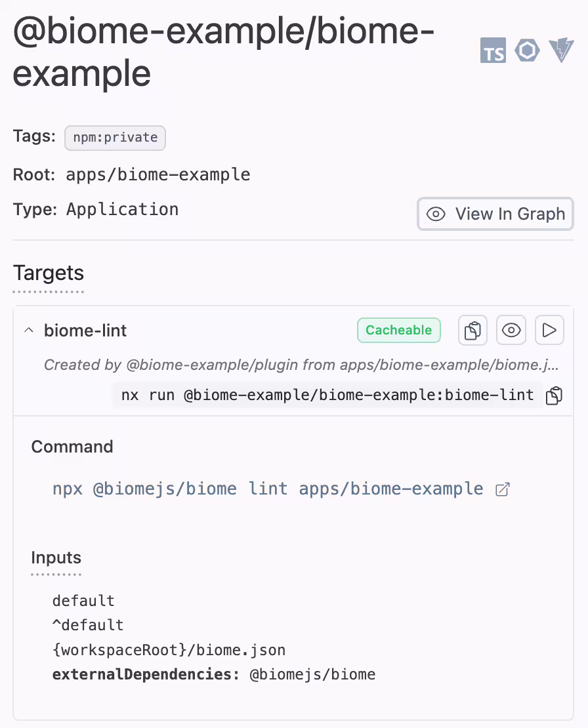The image size is (588, 728).
Task: Click the Targets section heading
Action: pos(49,273)
